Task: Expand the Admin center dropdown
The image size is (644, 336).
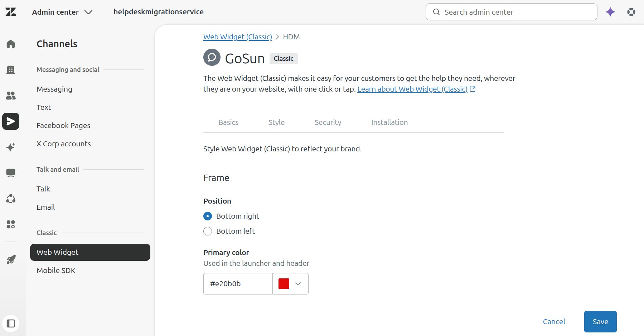Action: pyautogui.click(x=63, y=12)
